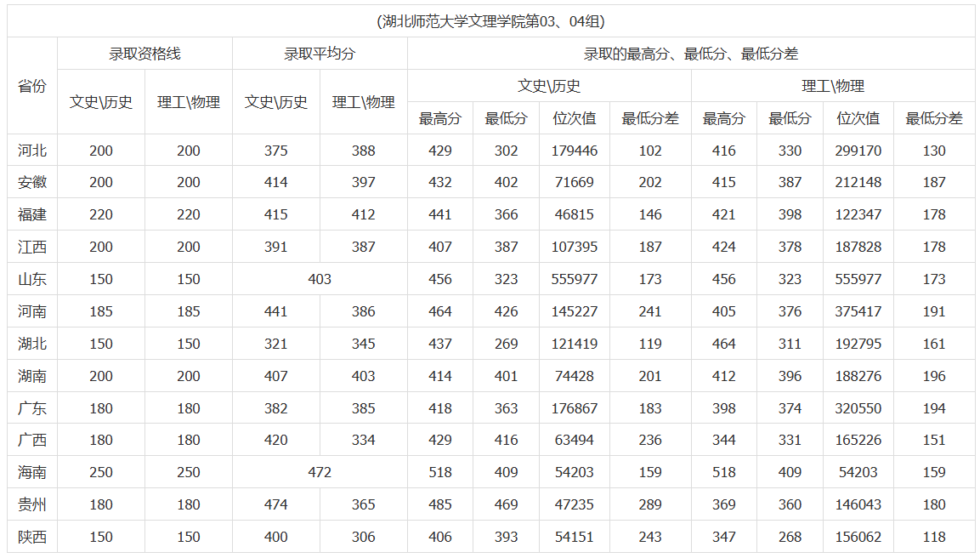Image resolution: width=980 pixels, height=558 pixels.
Task: Select the 录取的最高分、最低分、最低分差 header
Action: click(x=691, y=54)
